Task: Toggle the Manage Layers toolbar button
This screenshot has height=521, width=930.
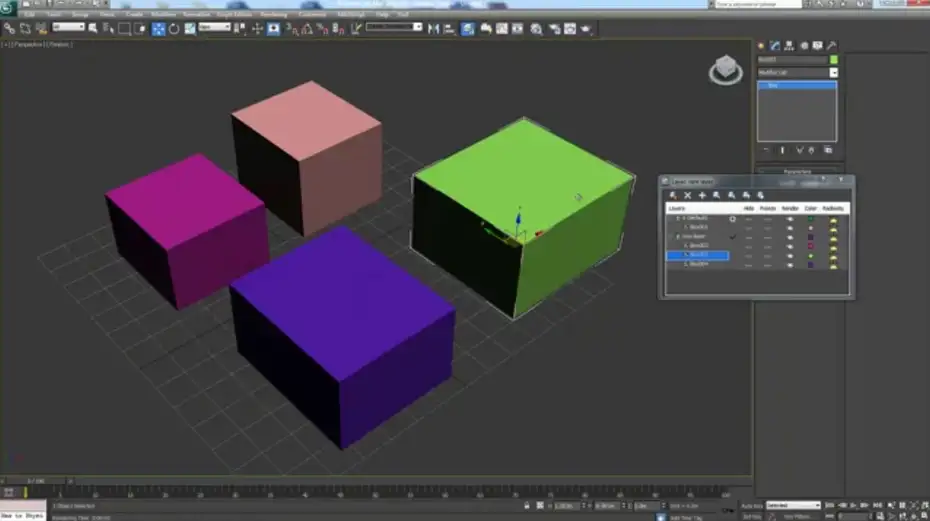Action: pyautogui.click(x=468, y=28)
